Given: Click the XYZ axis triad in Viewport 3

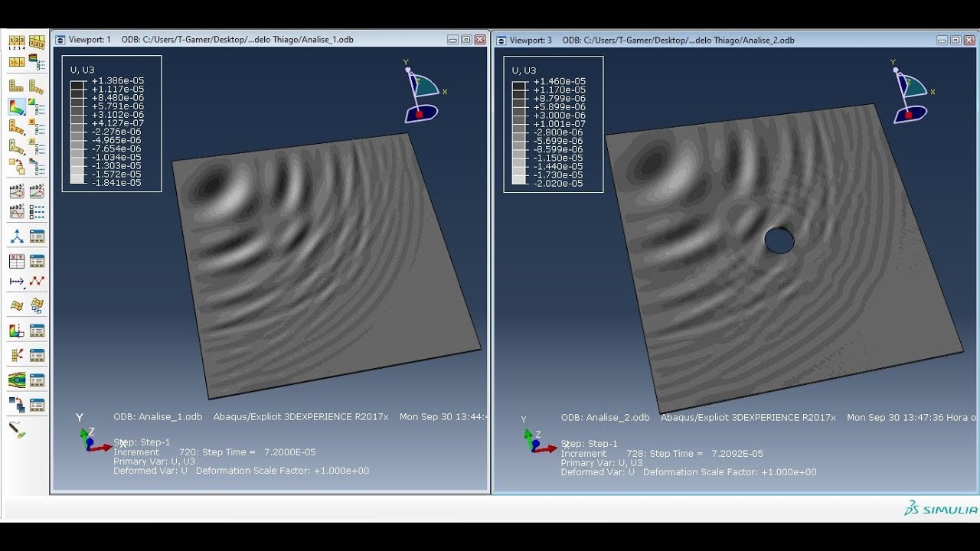Looking at the screenshot, I should coord(538,436).
